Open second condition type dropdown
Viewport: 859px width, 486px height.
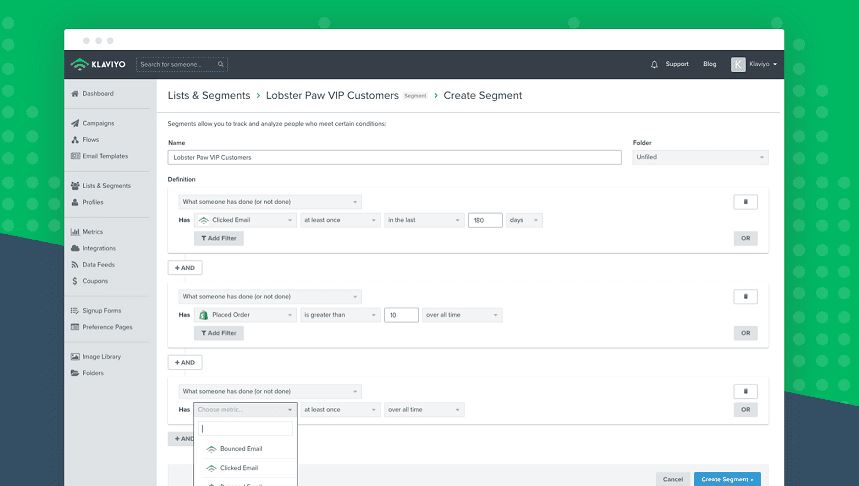tap(270, 296)
